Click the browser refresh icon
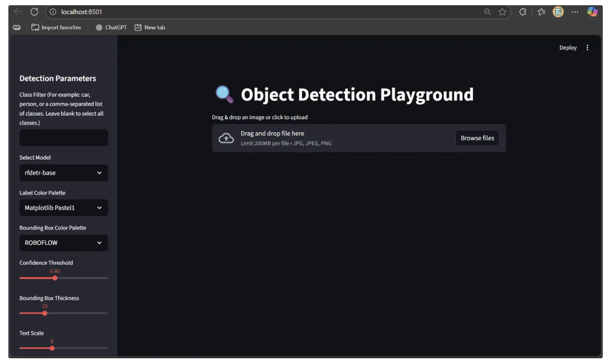The width and height of the screenshot is (608, 364). click(35, 12)
